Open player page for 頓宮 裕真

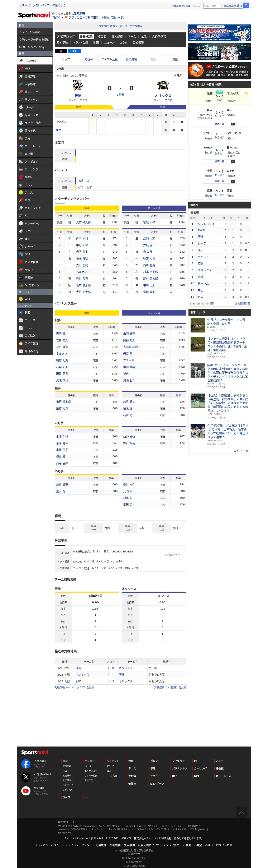[x=149, y=258]
